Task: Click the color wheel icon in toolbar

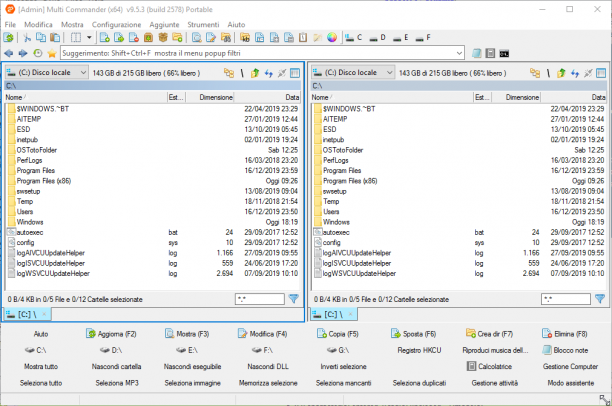Action: pos(332,37)
